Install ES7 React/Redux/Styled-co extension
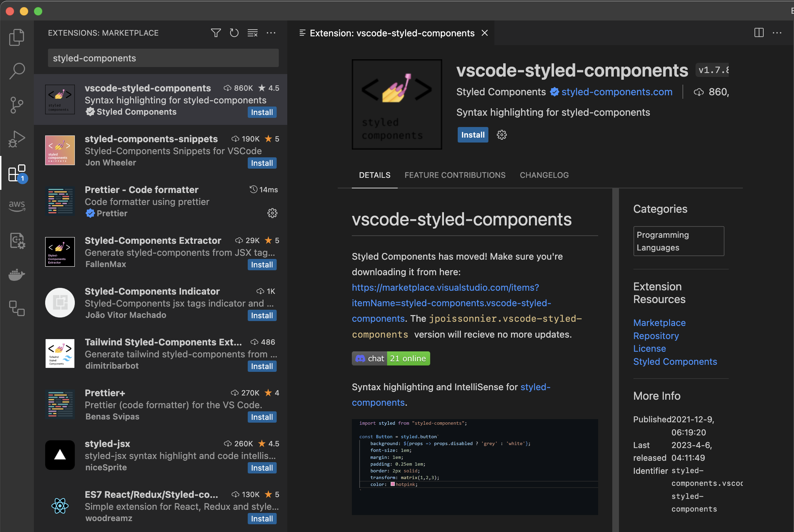Screen dimensions: 794x532 click(x=262, y=519)
